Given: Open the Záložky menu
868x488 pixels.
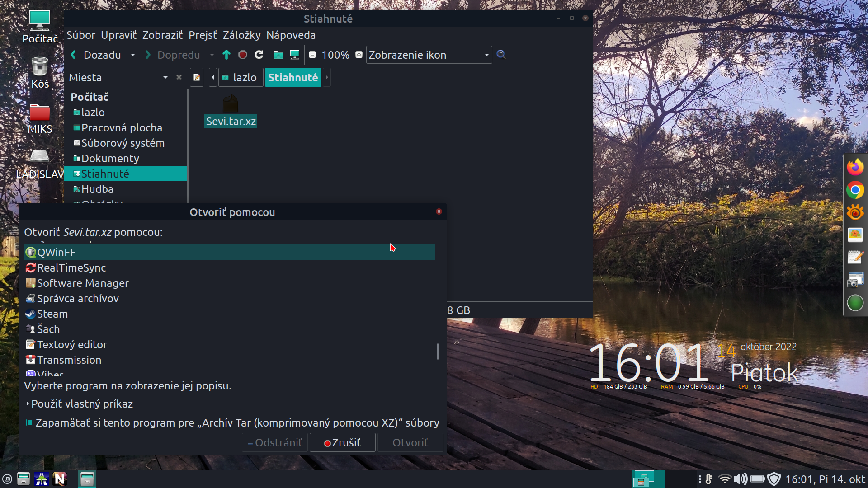Looking at the screenshot, I should coord(241,35).
